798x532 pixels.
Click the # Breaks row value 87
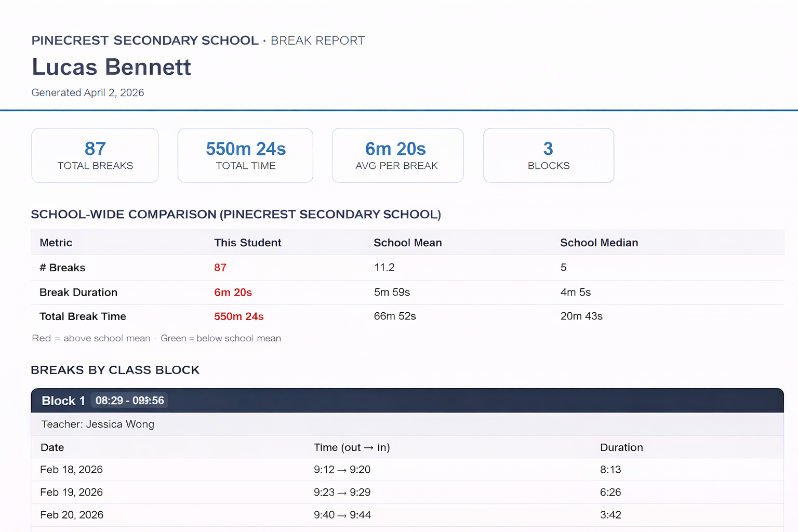point(220,268)
